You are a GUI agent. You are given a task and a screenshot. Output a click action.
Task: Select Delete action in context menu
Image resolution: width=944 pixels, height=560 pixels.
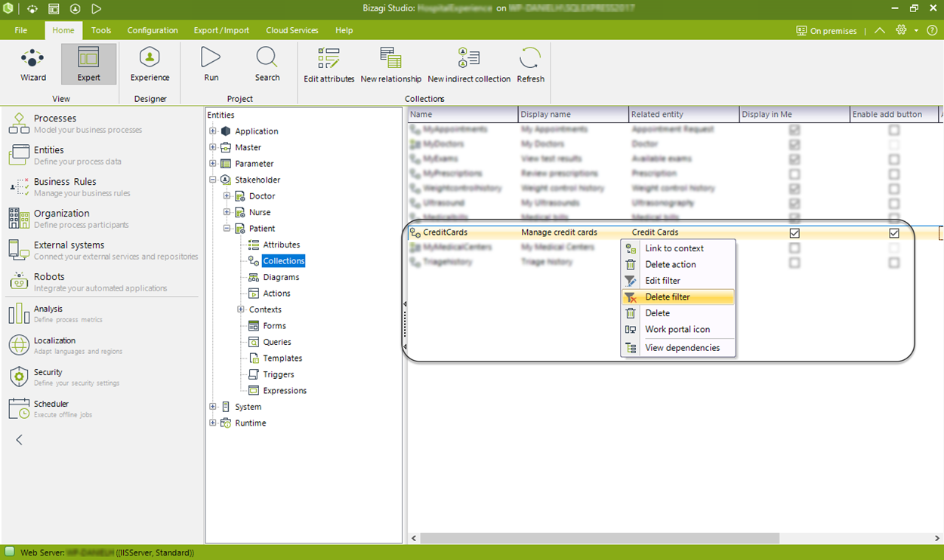678,264
